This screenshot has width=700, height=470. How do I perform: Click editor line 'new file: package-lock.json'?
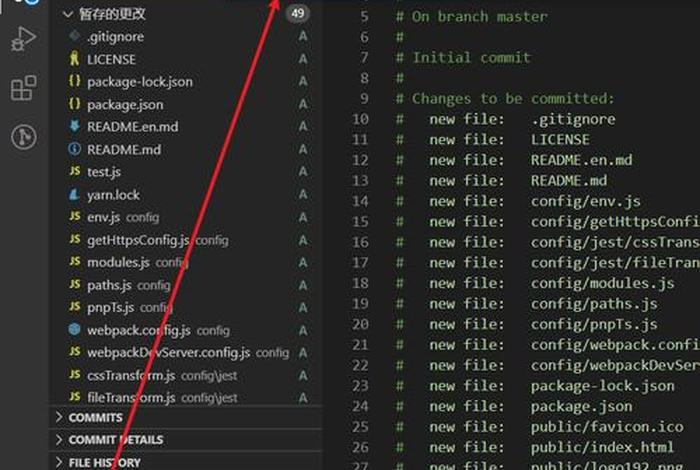point(535,386)
